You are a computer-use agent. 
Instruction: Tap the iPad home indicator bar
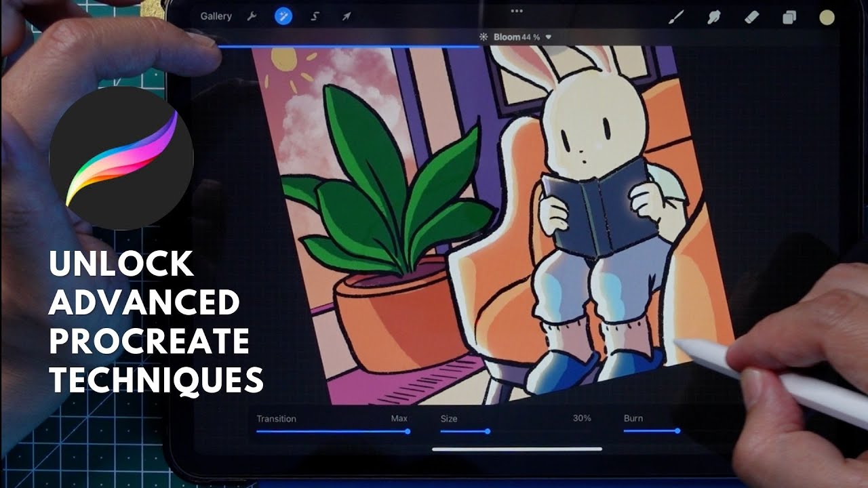coord(517,449)
